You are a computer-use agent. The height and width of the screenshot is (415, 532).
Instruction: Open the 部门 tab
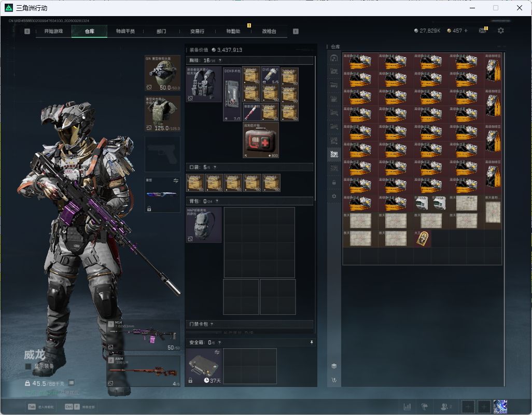tap(161, 31)
